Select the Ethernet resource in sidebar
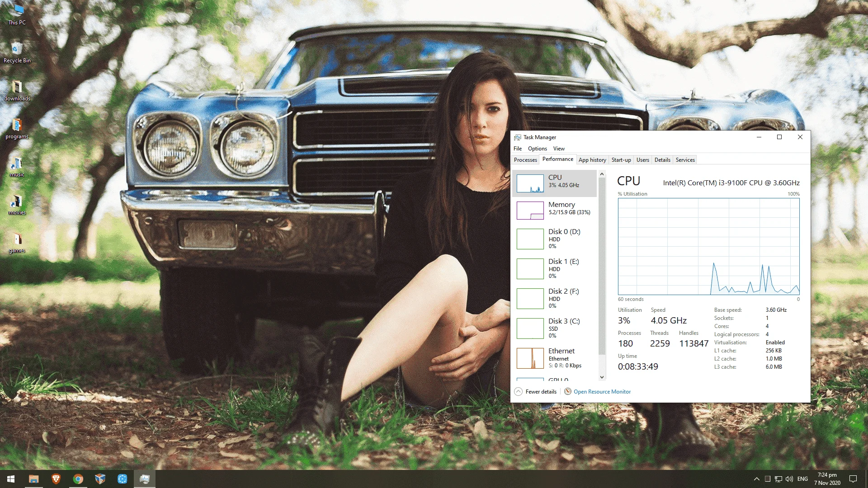Image resolution: width=868 pixels, height=488 pixels. 555,358
